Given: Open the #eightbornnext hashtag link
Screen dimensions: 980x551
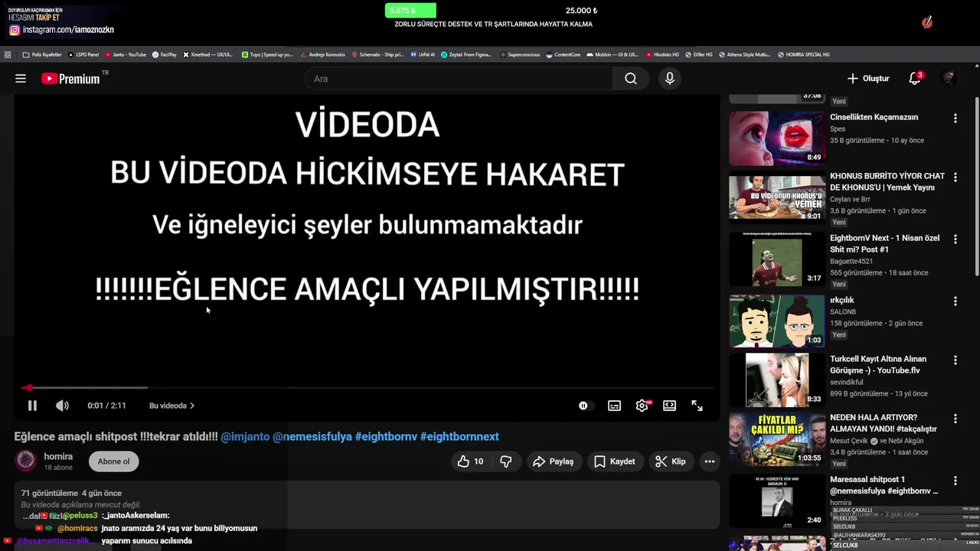Looking at the screenshot, I should [459, 436].
